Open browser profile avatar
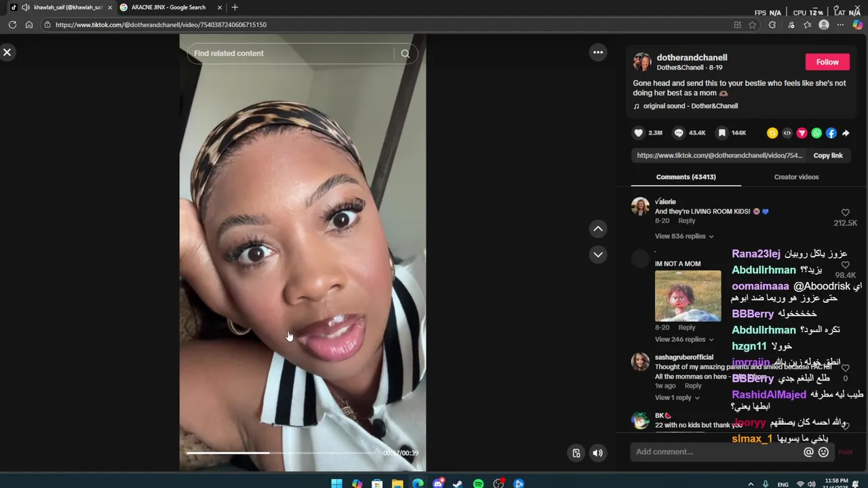 click(x=824, y=25)
